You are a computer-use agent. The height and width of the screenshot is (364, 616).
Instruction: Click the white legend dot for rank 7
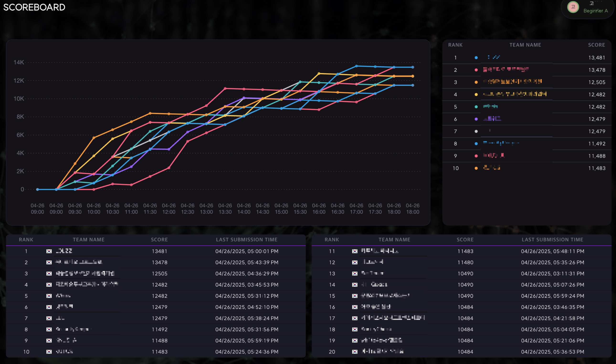476,132
